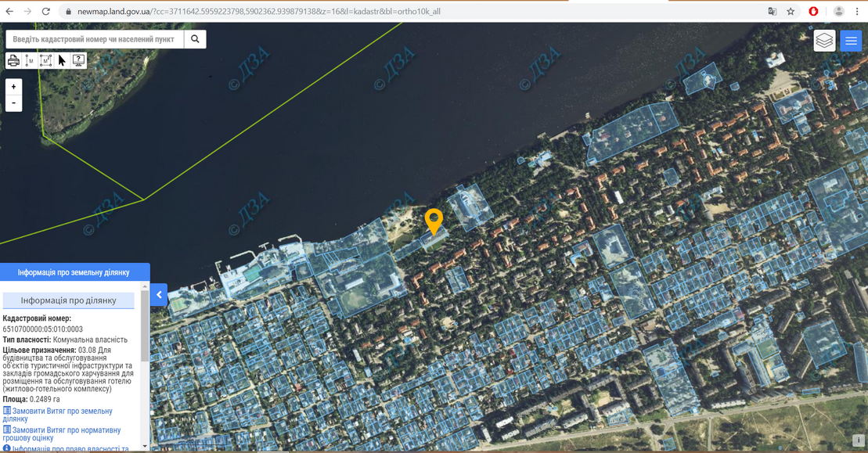
Task: Open the help monitor icon
Action: point(78,60)
